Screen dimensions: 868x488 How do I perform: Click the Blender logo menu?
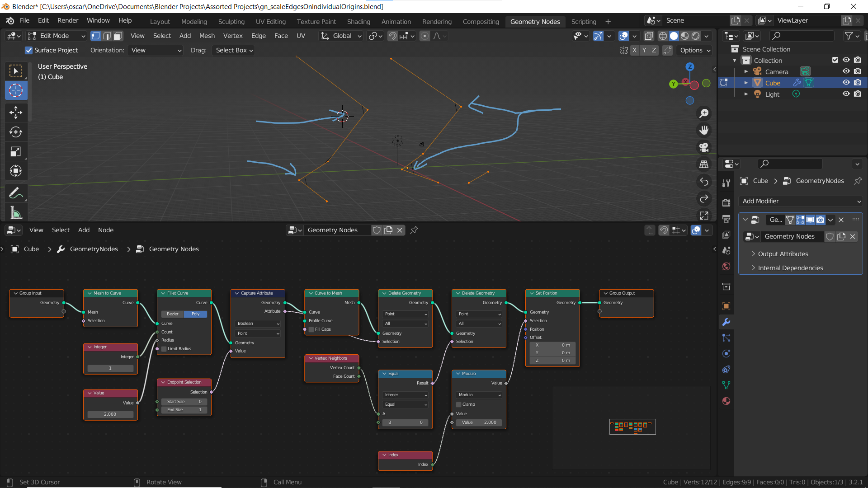(10, 21)
